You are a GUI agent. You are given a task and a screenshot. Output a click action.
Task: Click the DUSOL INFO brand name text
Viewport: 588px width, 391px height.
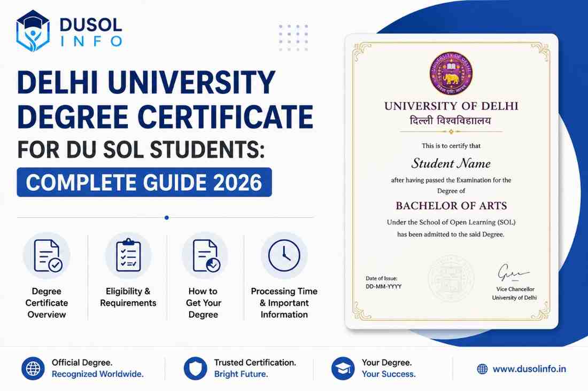pos(91,33)
